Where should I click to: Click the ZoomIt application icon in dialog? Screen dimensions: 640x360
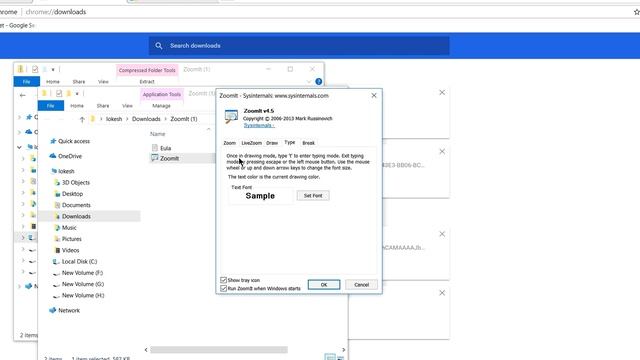231,117
